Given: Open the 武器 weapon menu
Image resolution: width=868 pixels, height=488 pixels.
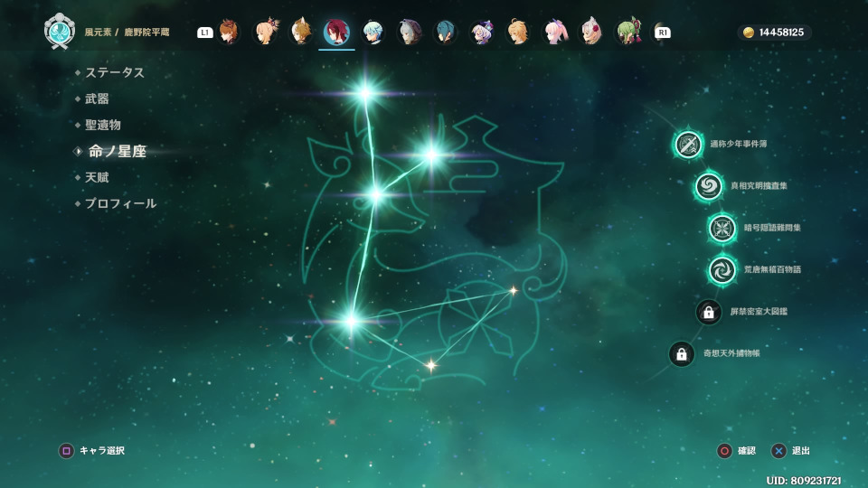Looking at the screenshot, I should 97,99.
